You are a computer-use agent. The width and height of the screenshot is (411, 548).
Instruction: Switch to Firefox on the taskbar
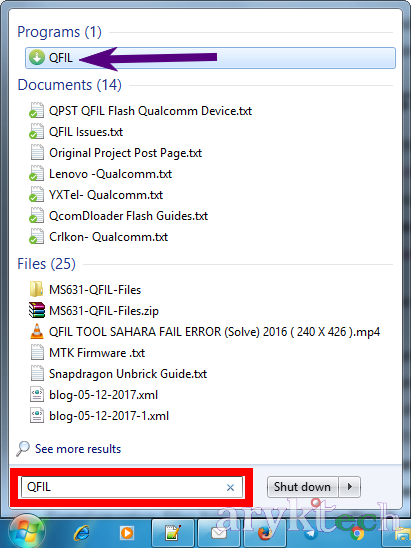(x=265, y=533)
